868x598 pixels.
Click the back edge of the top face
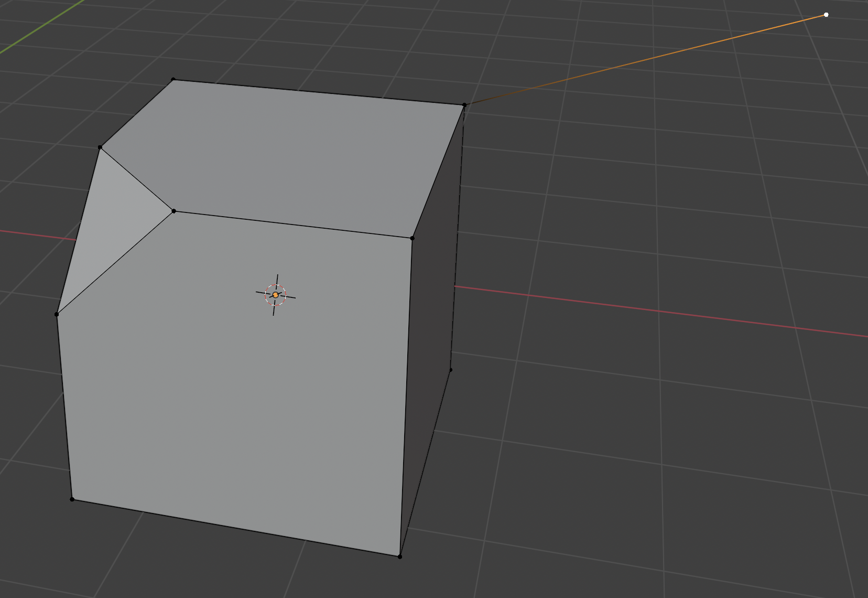tap(319, 92)
